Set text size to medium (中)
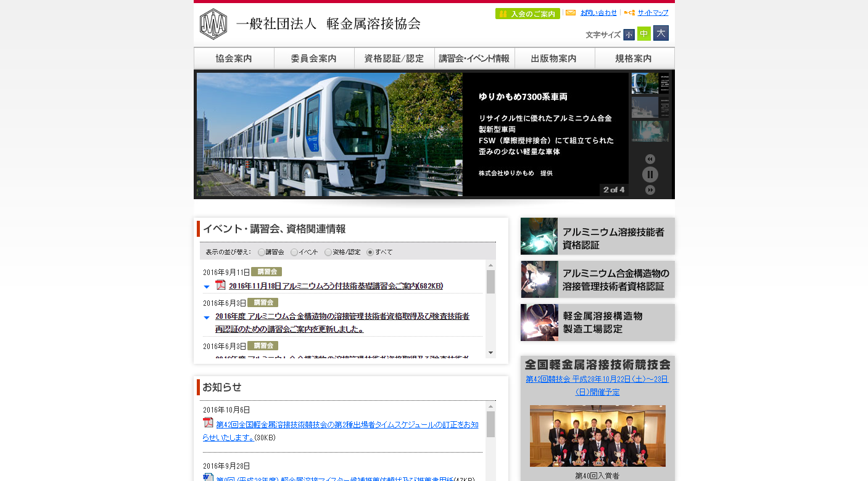This screenshot has height=481, width=868. click(x=644, y=34)
